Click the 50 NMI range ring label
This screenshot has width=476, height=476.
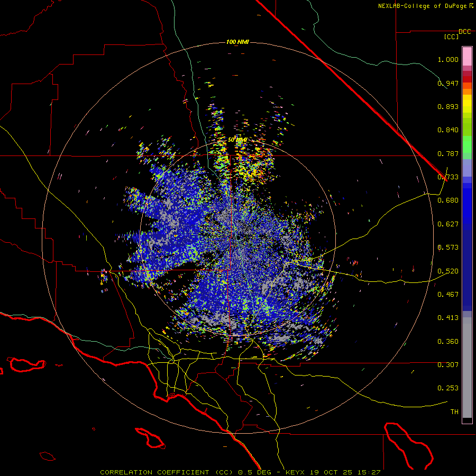pos(237,140)
